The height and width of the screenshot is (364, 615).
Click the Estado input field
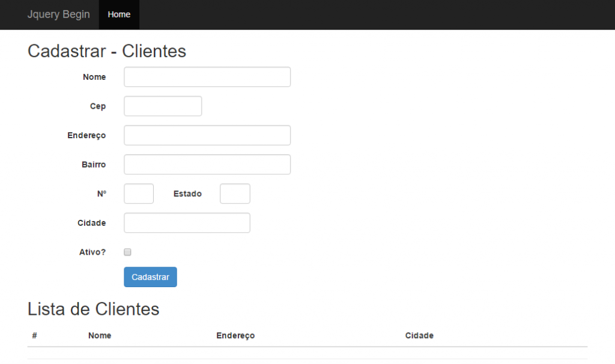click(235, 193)
